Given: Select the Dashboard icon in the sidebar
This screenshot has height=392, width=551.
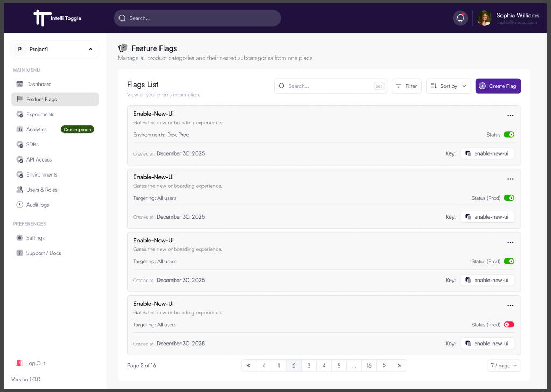Looking at the screenshot, I should click(20, 84).
